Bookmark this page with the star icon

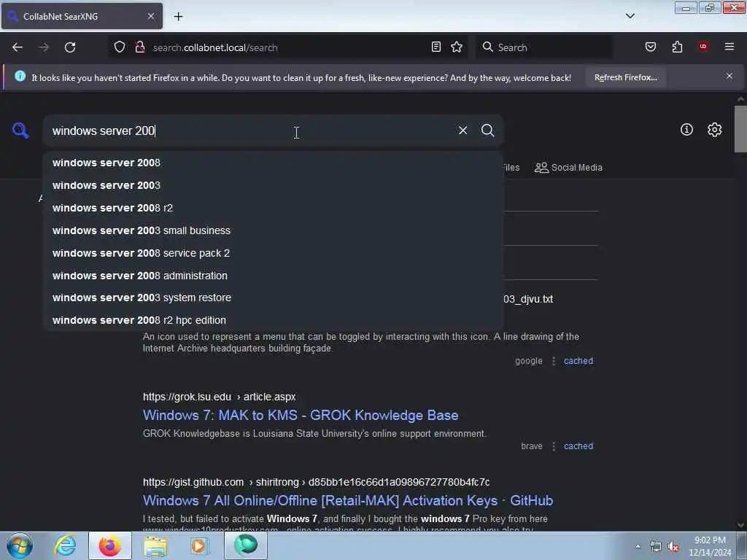pos(457,47)
